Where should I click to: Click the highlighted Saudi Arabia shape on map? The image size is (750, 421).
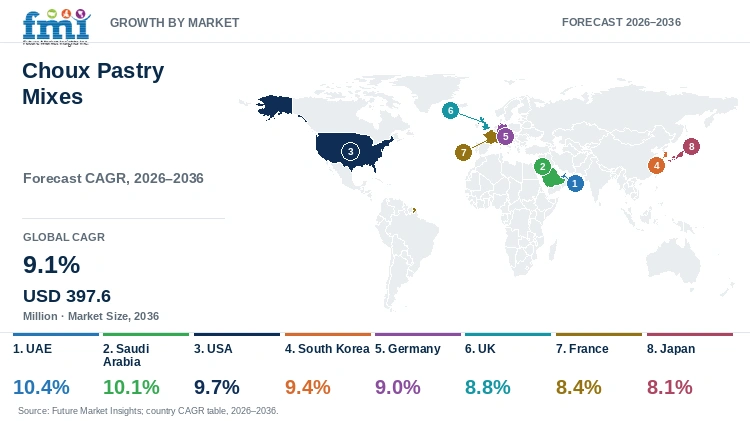(x=552, y=179)
